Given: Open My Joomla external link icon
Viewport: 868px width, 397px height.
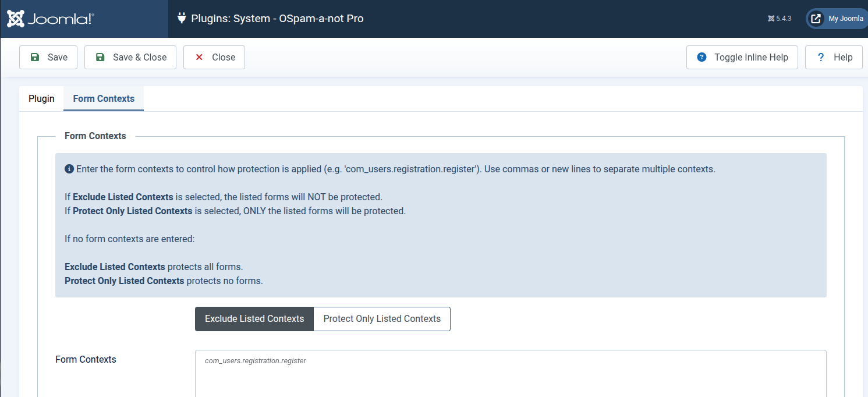Looking at the screenshot, I should (816, 19).
